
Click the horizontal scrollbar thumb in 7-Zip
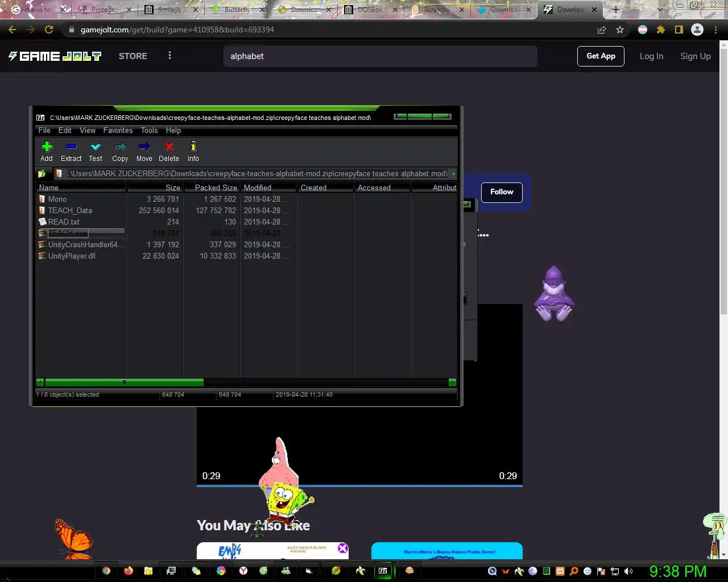click(124, 383)
